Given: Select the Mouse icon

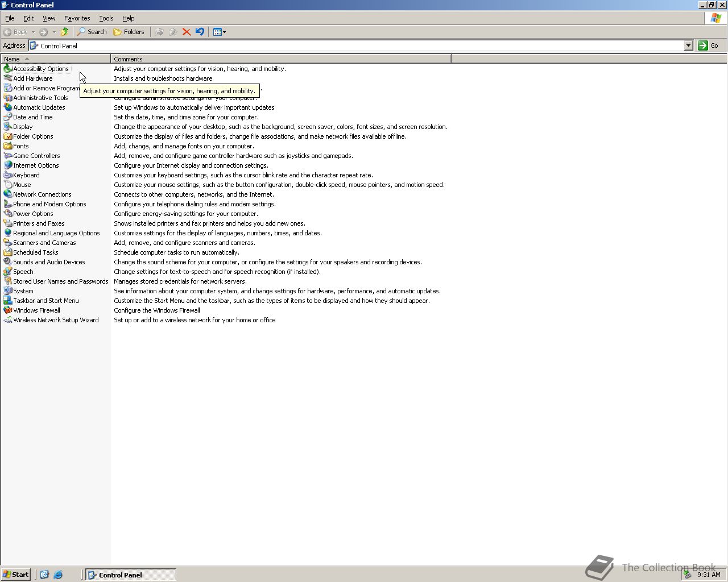Looking at the screenshot, I should click(8, 185).
